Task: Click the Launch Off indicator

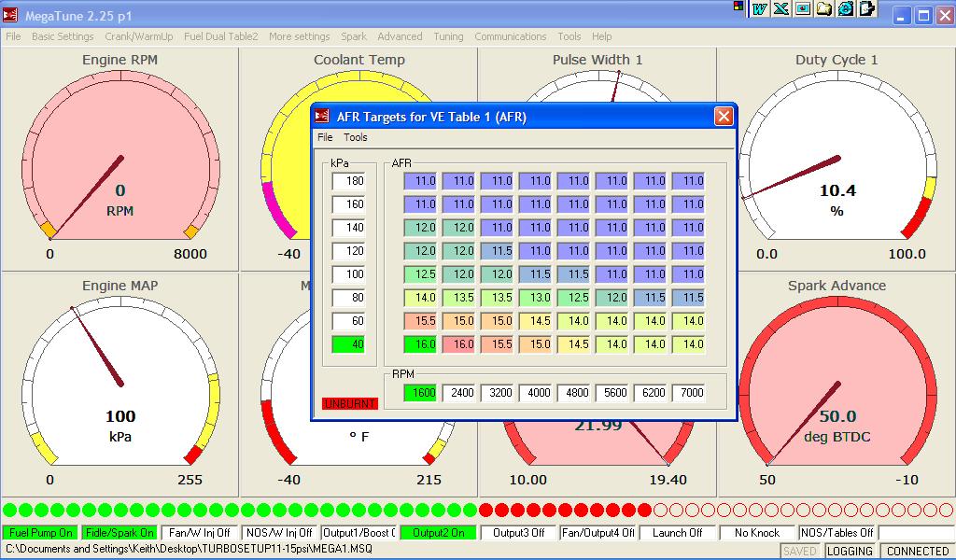Action: tap(677, 533)
